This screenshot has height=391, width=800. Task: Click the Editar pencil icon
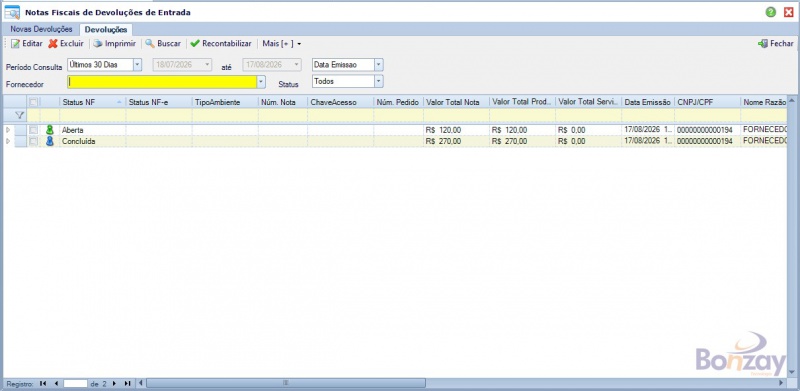pyautogui.click(x=15, y=44)
